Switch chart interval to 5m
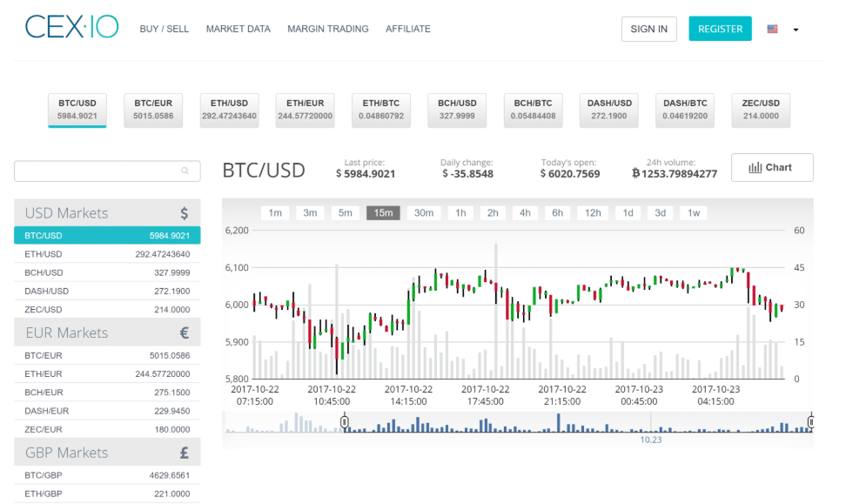Image resolution: width=846 pixels, height=504 pixels. point(346,212)
